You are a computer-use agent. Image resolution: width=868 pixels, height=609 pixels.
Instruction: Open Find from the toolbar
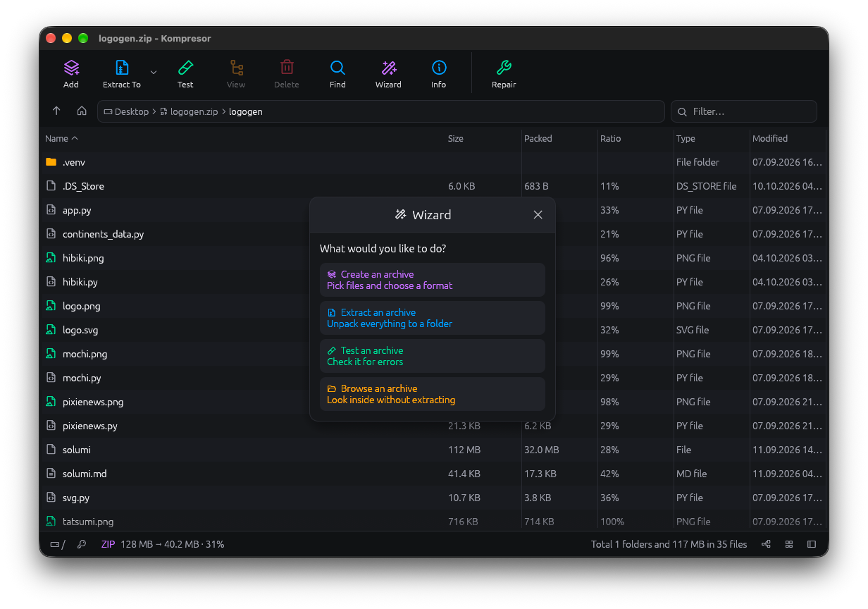coord(337,73)
